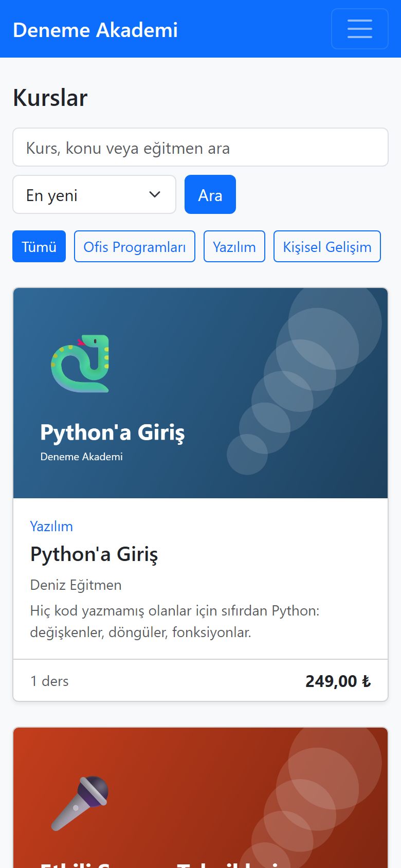Click the Yazılım category link in card

click(x=51, y=526)
